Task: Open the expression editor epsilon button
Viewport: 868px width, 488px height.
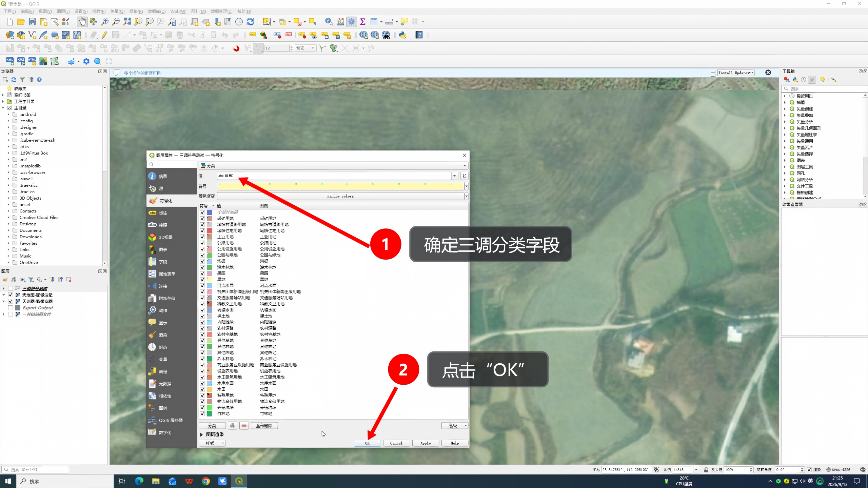Action: (465, 176)
